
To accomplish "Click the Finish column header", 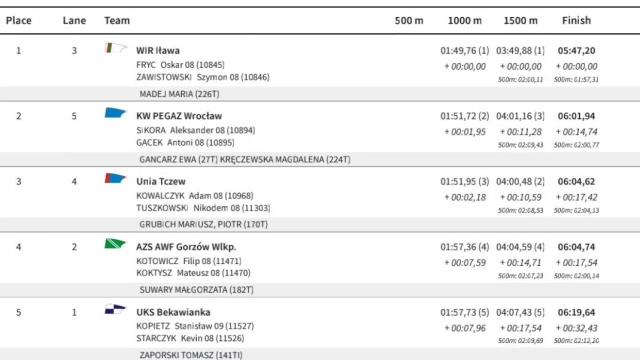I will [x=576, y=20].
